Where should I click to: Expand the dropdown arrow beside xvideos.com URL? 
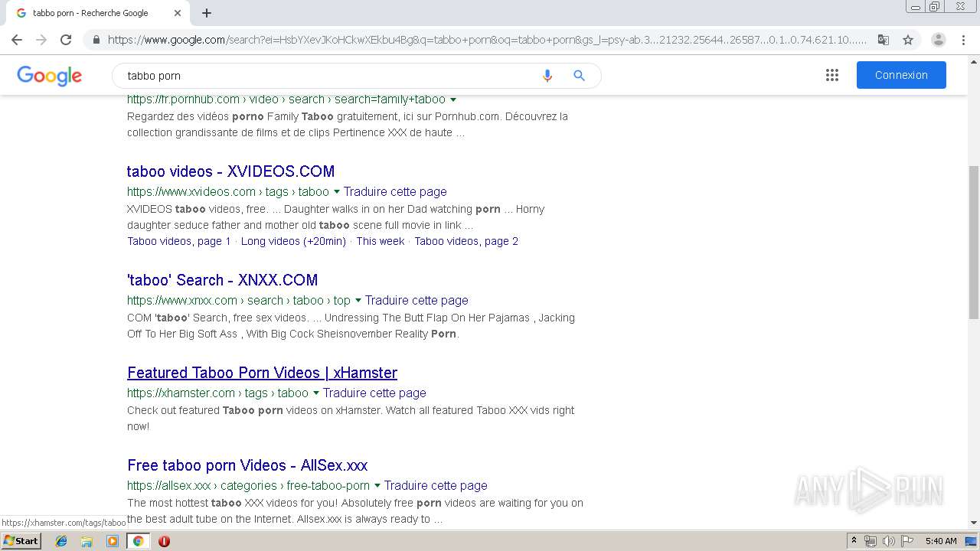336,192
